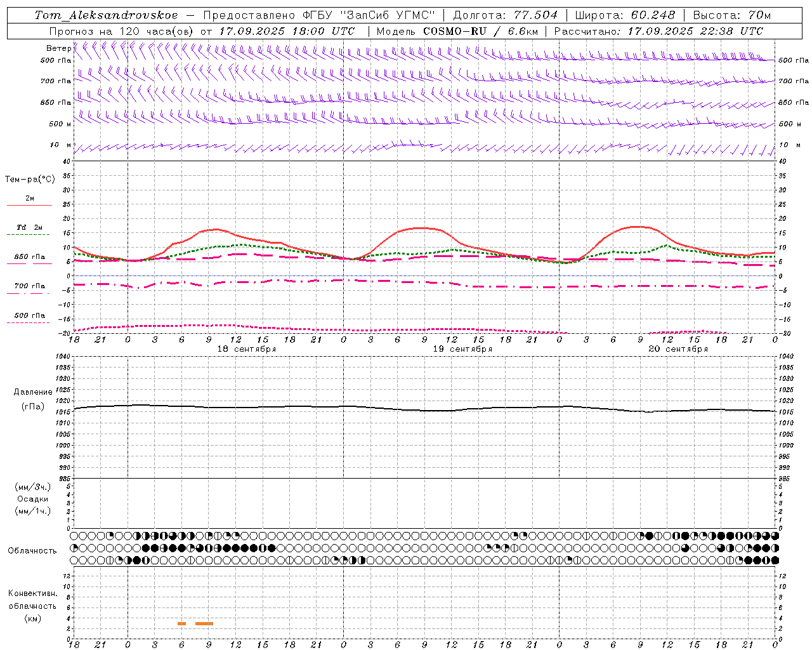Click the 19 сентября date label

(x=462, y=349)
